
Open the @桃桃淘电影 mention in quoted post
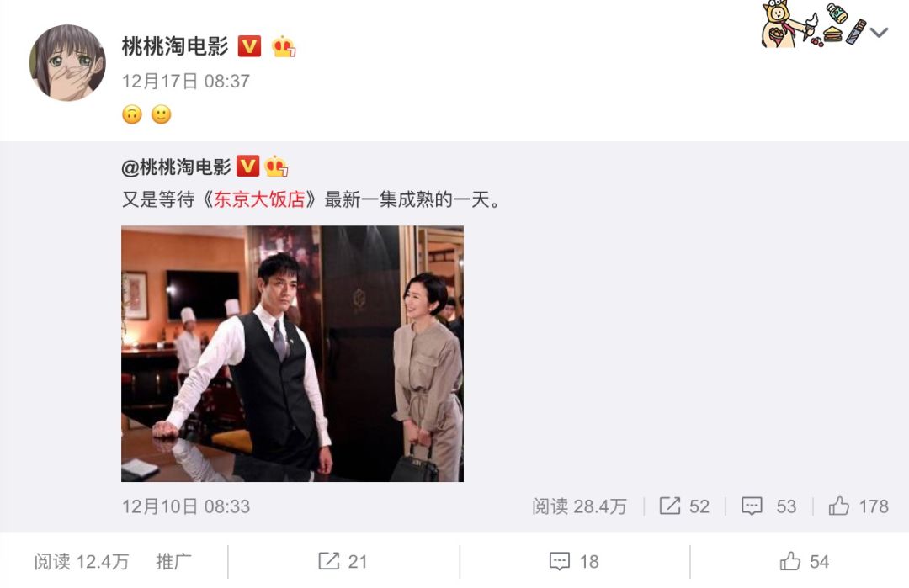coord(176,167)
